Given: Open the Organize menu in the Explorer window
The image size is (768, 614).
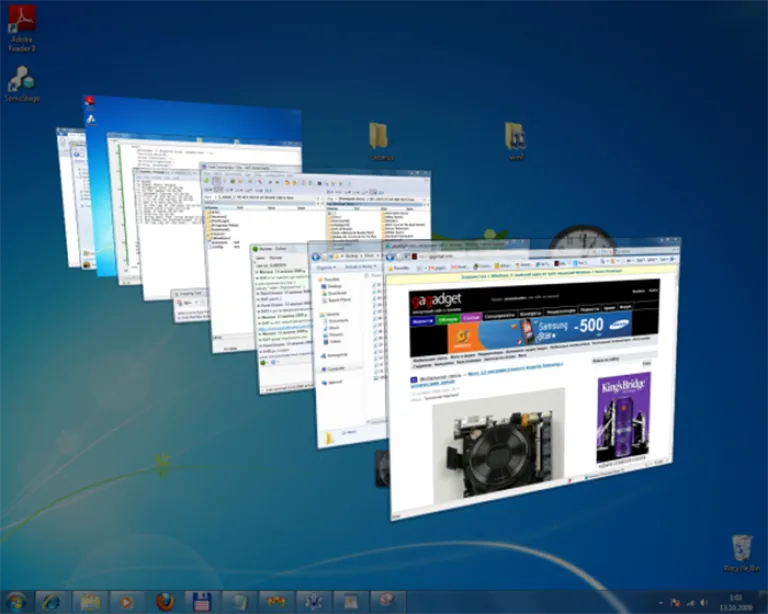Looking at the screenshot, I should click(326, 267).
